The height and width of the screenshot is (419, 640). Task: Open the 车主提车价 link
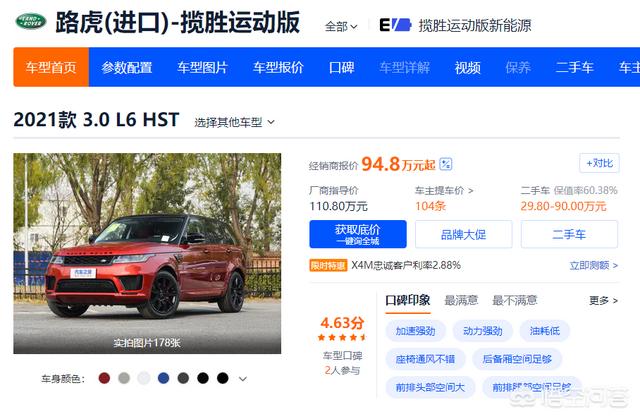[444, 191]
